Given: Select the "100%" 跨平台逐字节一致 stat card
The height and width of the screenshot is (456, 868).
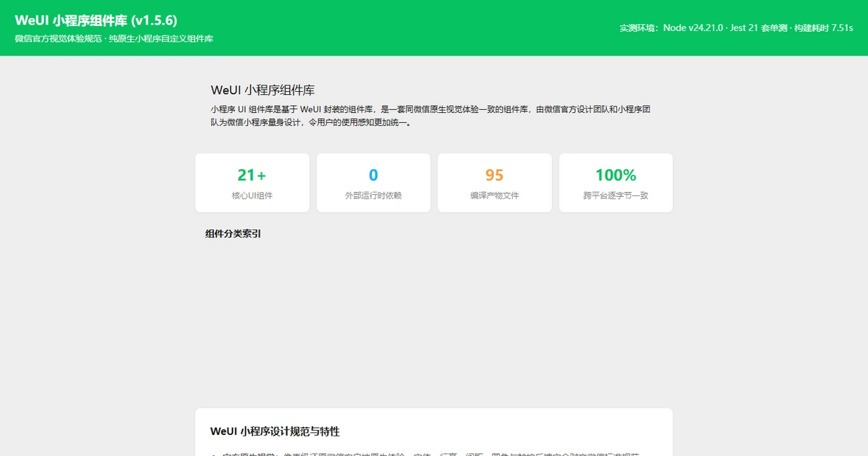Looking at the screenshot, I should (x=616, y=182).
